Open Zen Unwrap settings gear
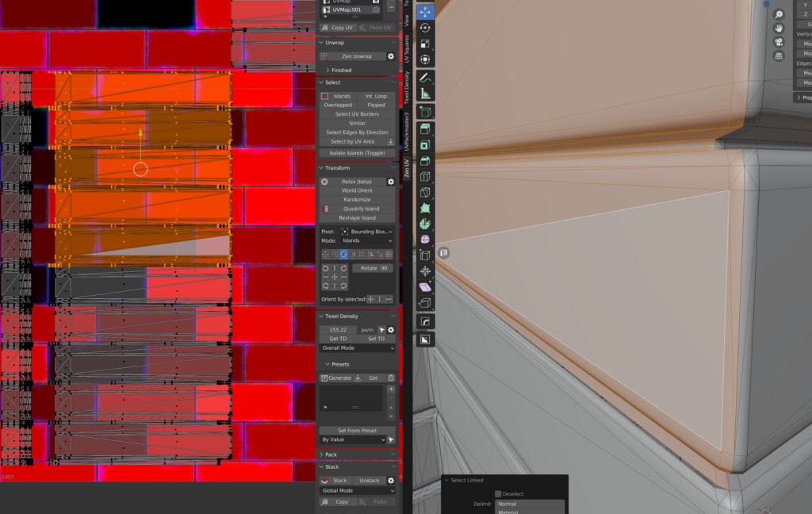 pyautogui.click(x=391, y=56)
